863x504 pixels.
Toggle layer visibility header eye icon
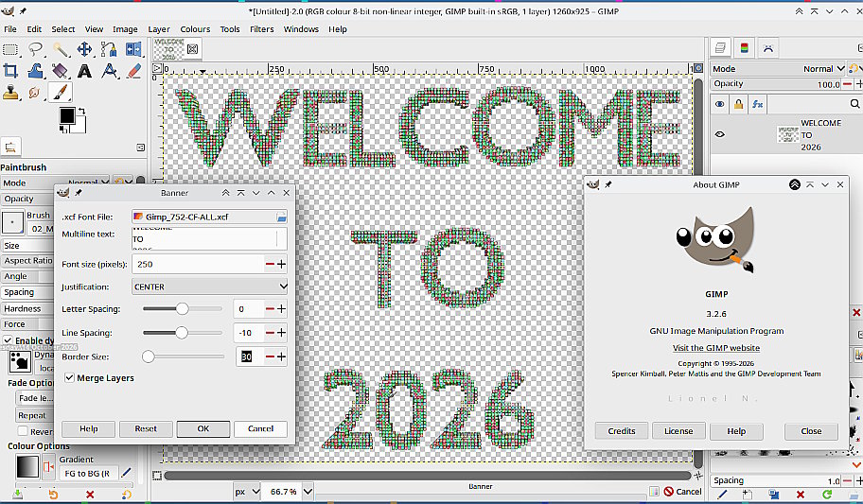[719, 104]
